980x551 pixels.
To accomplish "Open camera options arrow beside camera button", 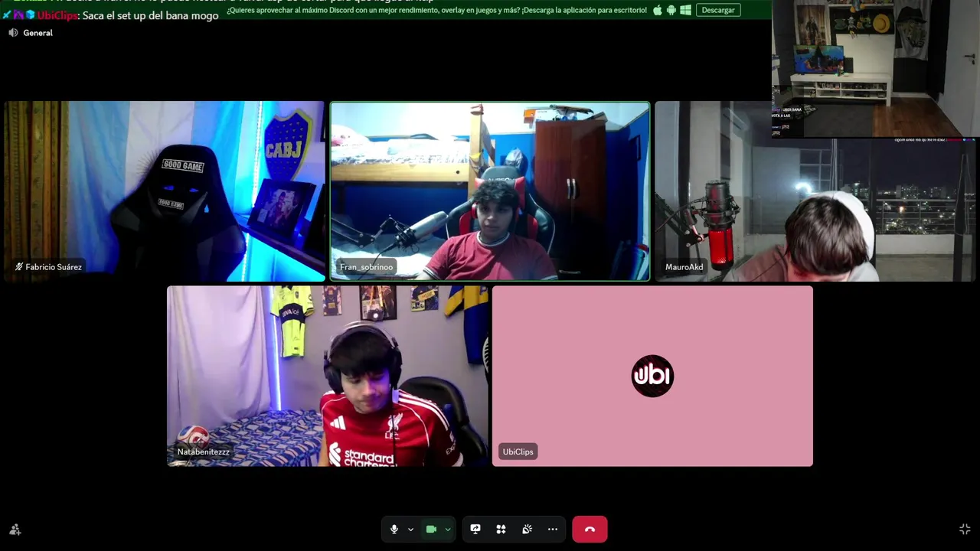I will (x=448, y=529).
